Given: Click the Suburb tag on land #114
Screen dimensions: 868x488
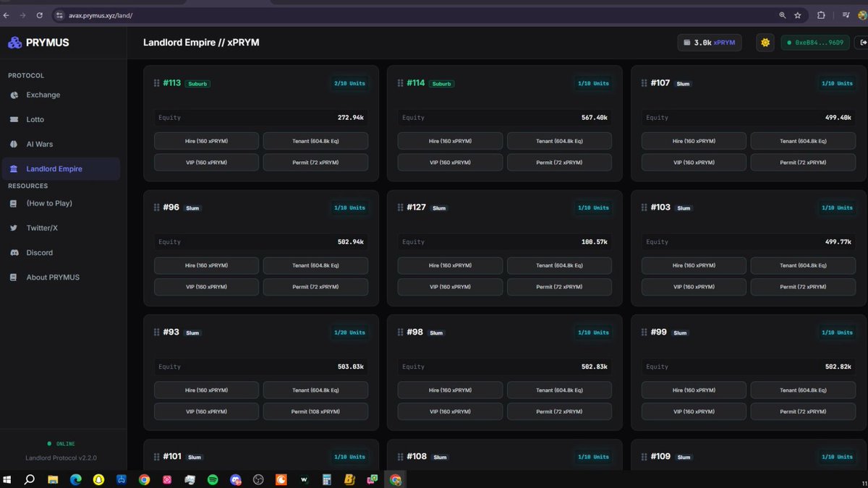Looking at the screenshot, I should [441, 84].
